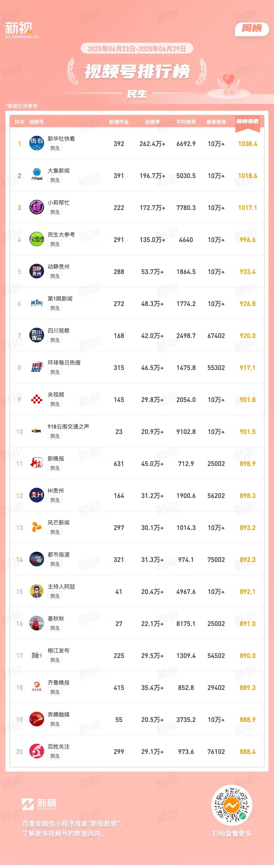Click the 晏秋秋 profile photo
Viewport: 274px width, 868px height.
click(36, 623)
